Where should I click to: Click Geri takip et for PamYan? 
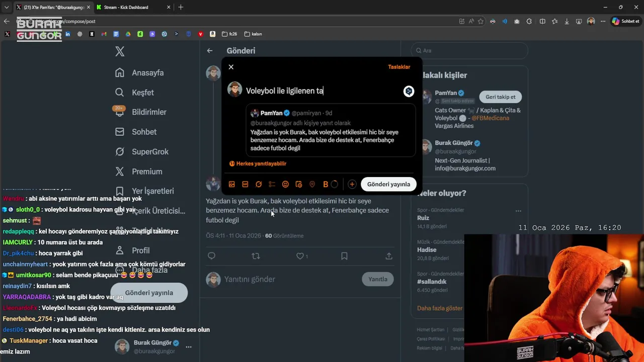pyautogui.click(x=501, y=97)
